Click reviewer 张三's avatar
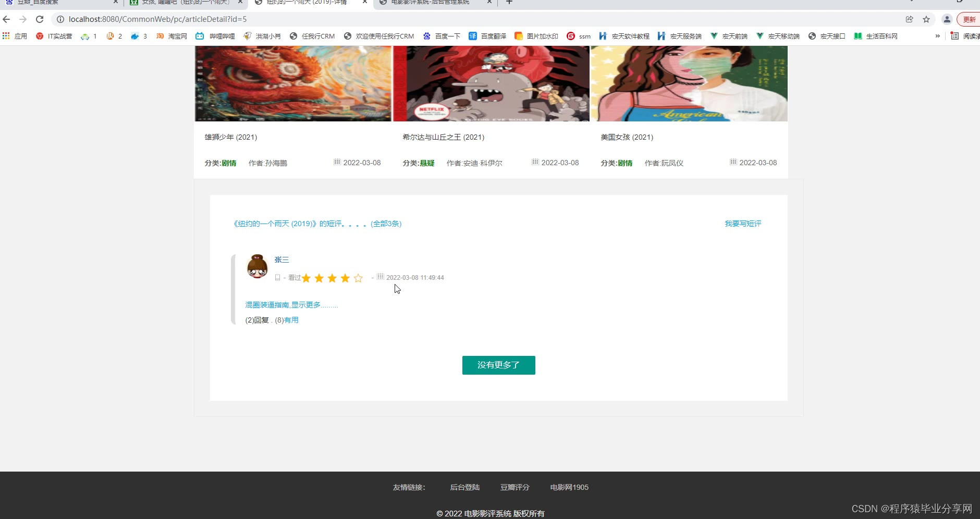This screenshot has height=519, width=980. [x=257, y=267]
